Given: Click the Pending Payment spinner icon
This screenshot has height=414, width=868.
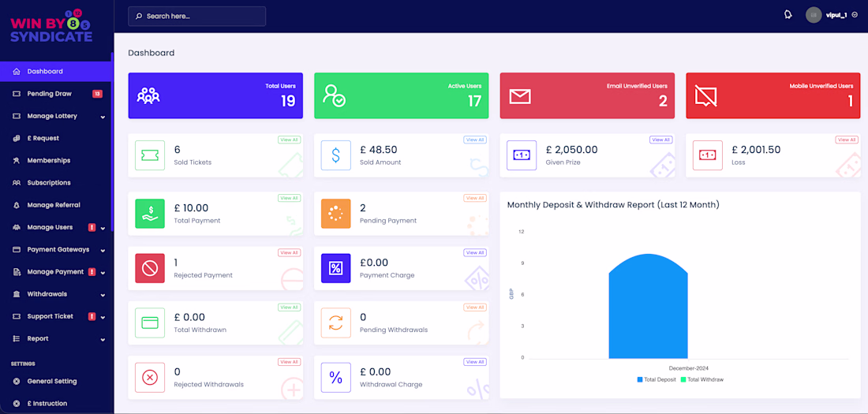Looking at the screenshot, I should coord(335,214).
